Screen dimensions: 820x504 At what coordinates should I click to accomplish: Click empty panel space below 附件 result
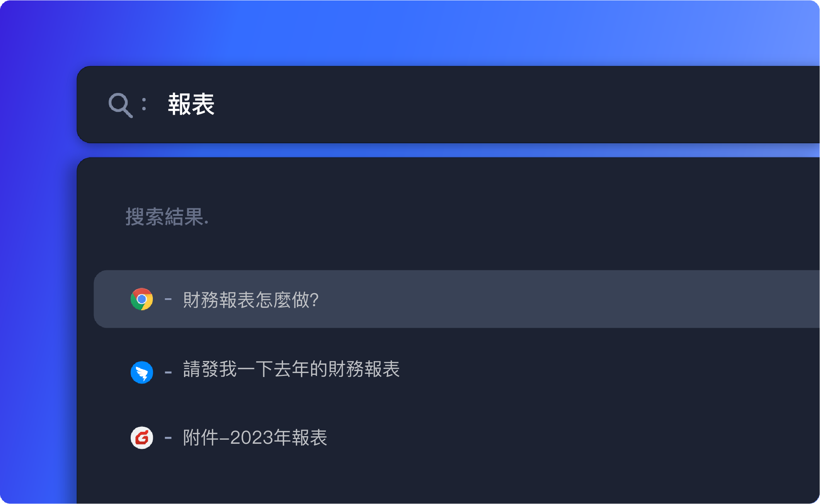[x=436, y=479]
